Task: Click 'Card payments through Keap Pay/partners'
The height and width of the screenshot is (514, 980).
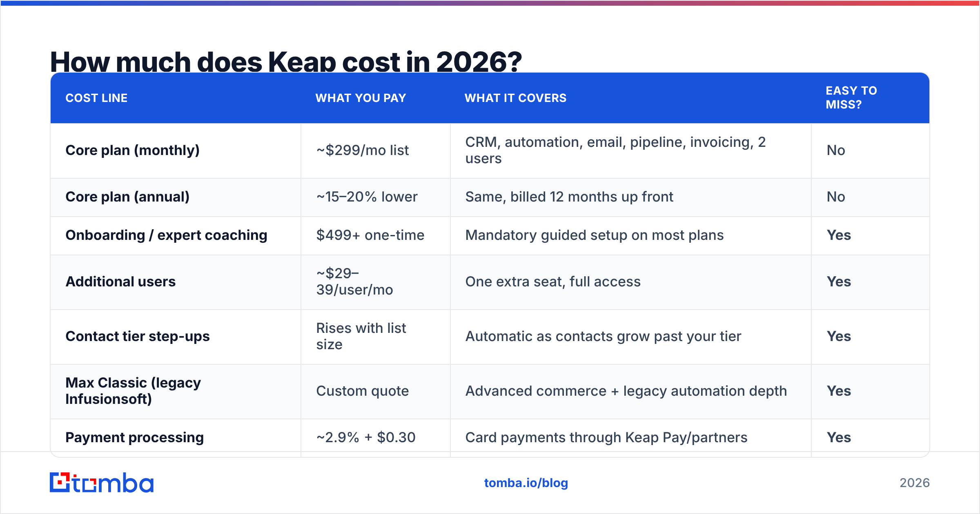Action: click(x=606, y=437)
